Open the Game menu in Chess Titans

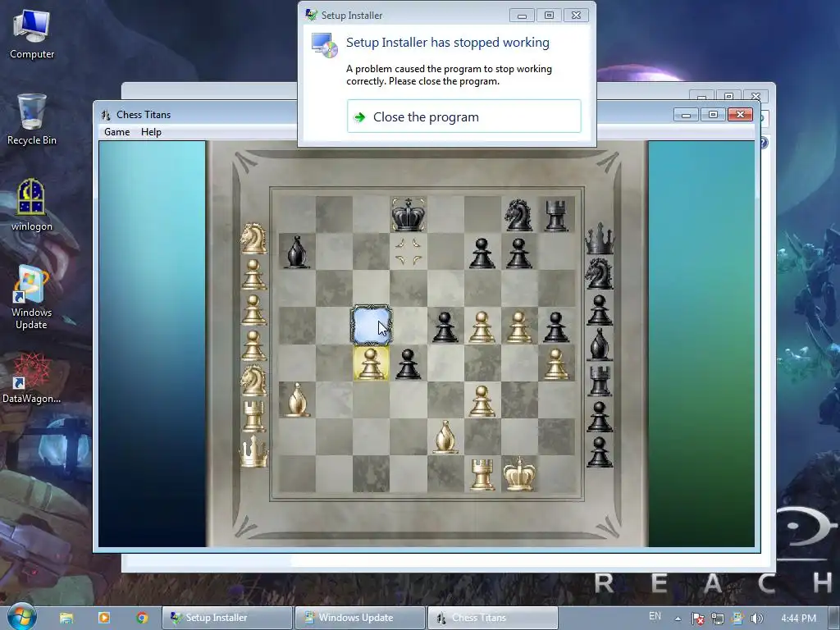(x=116, y=132)
